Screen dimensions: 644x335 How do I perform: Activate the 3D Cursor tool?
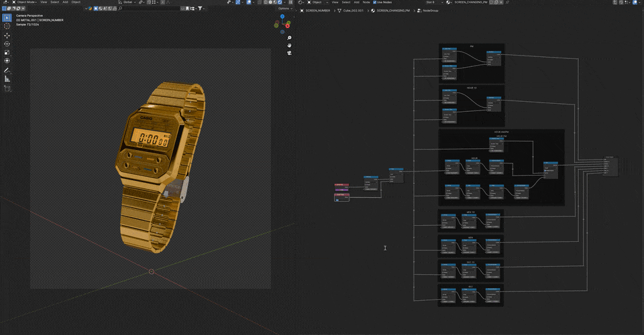click(x=7, y=26)
